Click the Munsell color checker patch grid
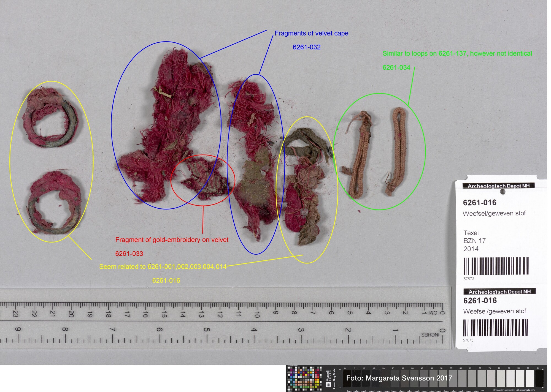Screen dimensions: 551x392 (x=304, y=378)
